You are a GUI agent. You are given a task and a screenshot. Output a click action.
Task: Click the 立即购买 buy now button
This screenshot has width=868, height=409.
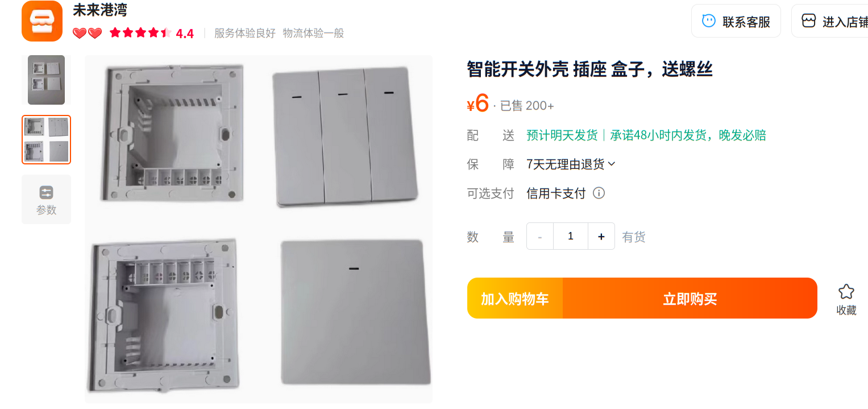[x=690, y=298]
